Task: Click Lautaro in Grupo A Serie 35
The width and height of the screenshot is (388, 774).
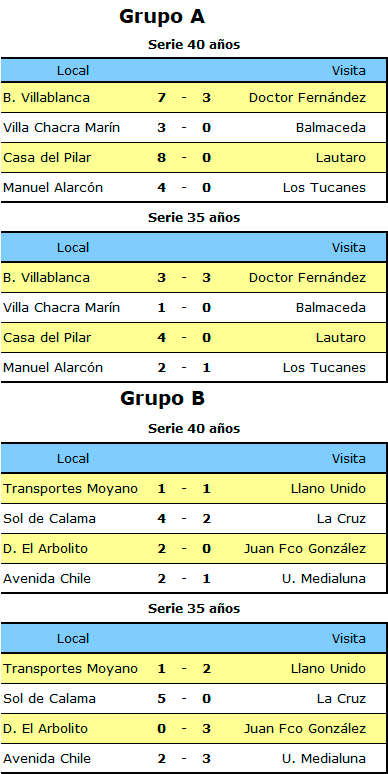Action: tap(341, 338)
